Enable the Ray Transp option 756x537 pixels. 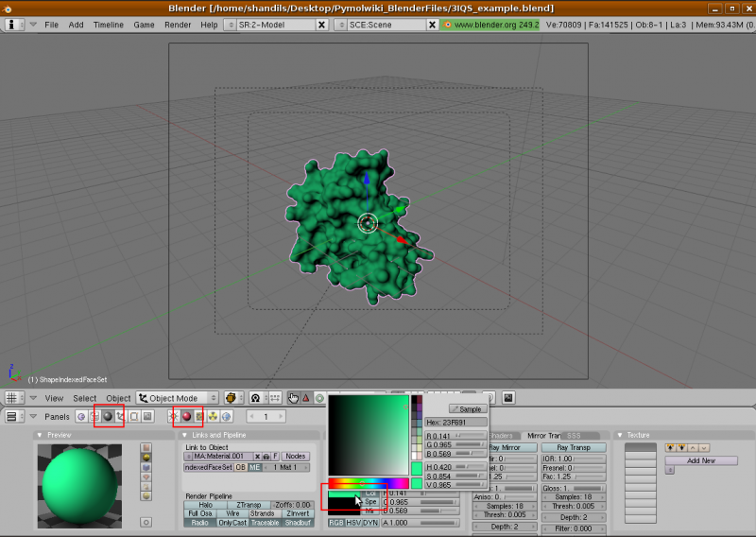pos(574,447)
